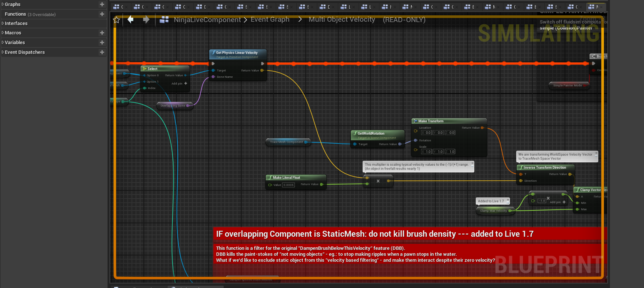644x288 pixels.
Task: Toggle pin on the WorldSpace Velocity comment bubble
Action: [596, 153]
